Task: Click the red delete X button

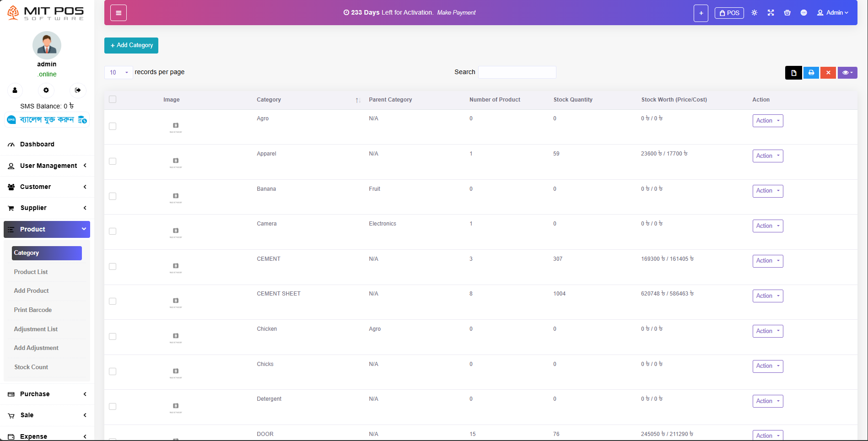Action: click(x=828, y=73)
